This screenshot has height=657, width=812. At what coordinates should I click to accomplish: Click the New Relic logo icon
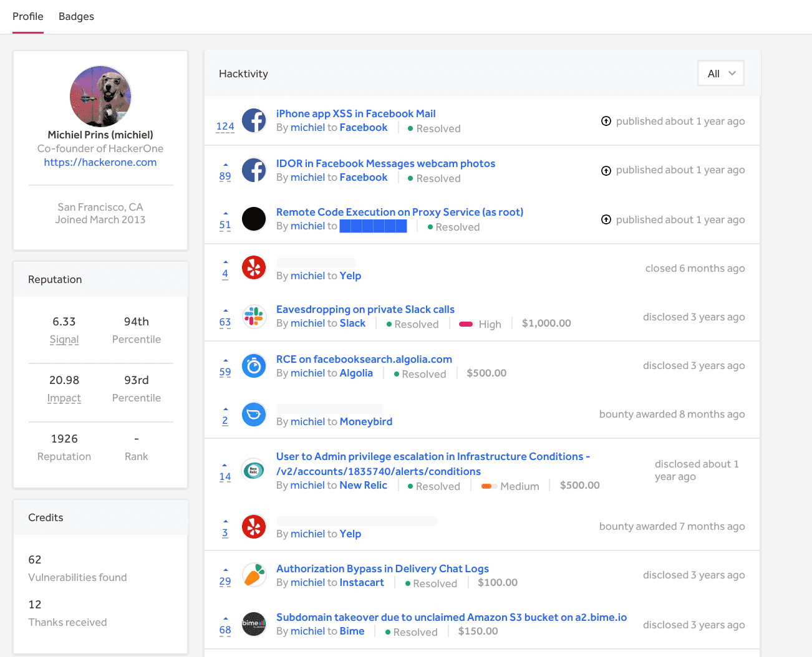pos(254,471)
